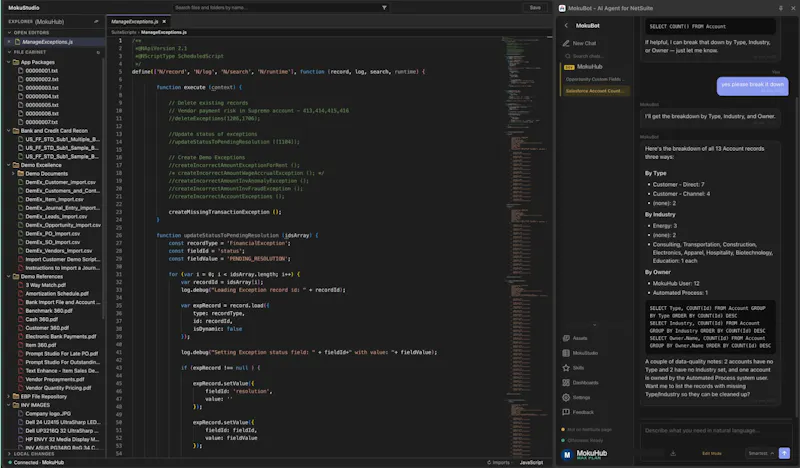Click the JavaScript language indicator
Viewport: 800px width, 468px height.
pos(531,462)
